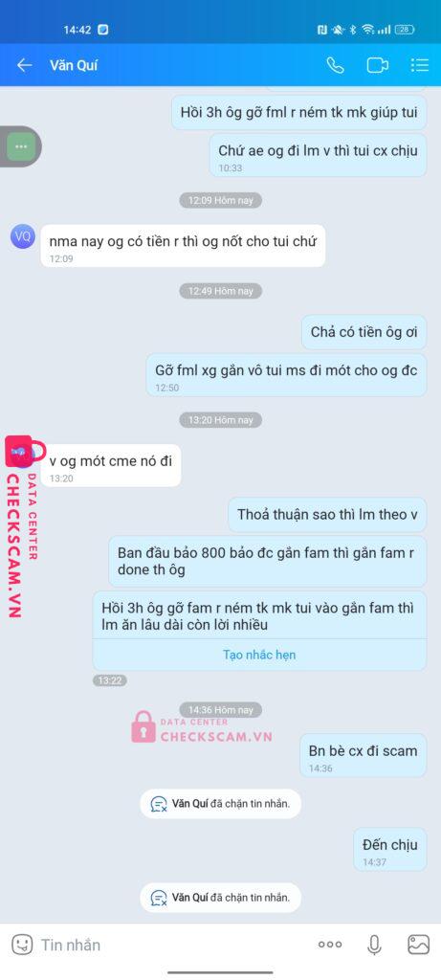Focus the Tin nhắn message input
Viewport: 441px width, 980px height.
[175, 945]
